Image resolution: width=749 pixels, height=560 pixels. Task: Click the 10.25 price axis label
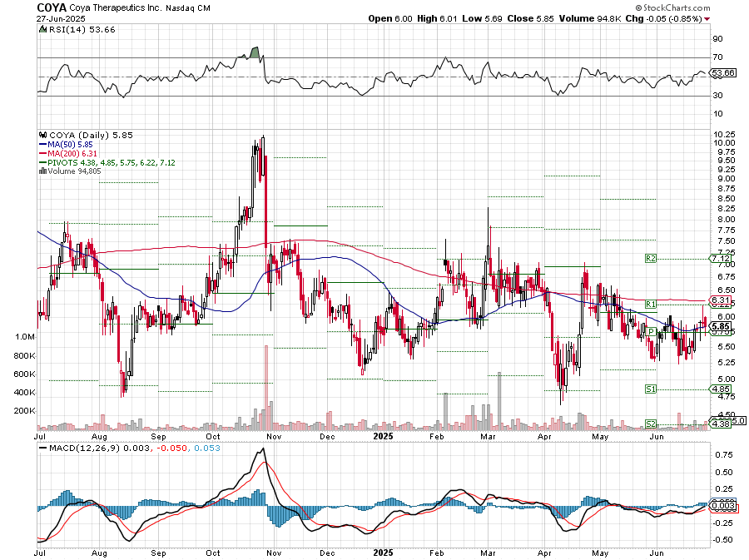(x=724, y=134)
